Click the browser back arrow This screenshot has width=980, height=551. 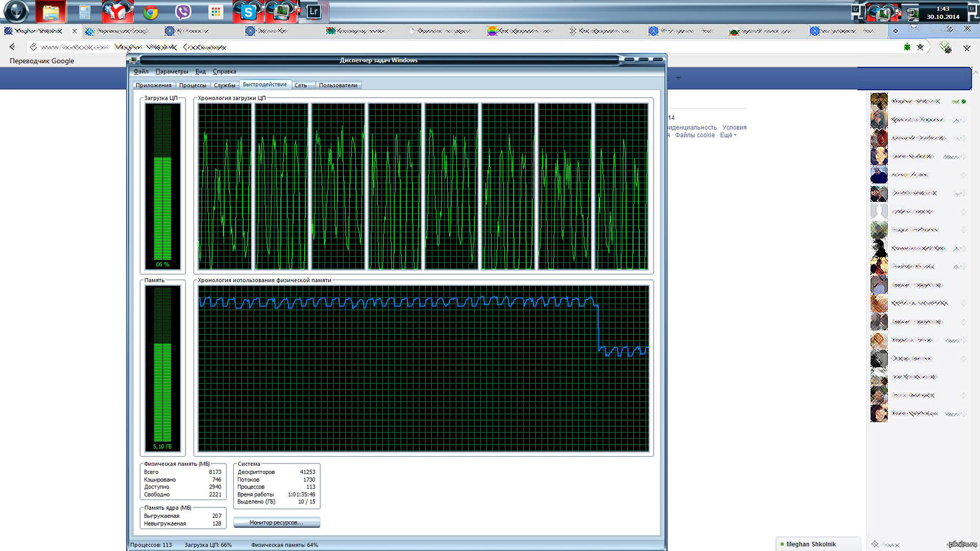pos(12,47)
